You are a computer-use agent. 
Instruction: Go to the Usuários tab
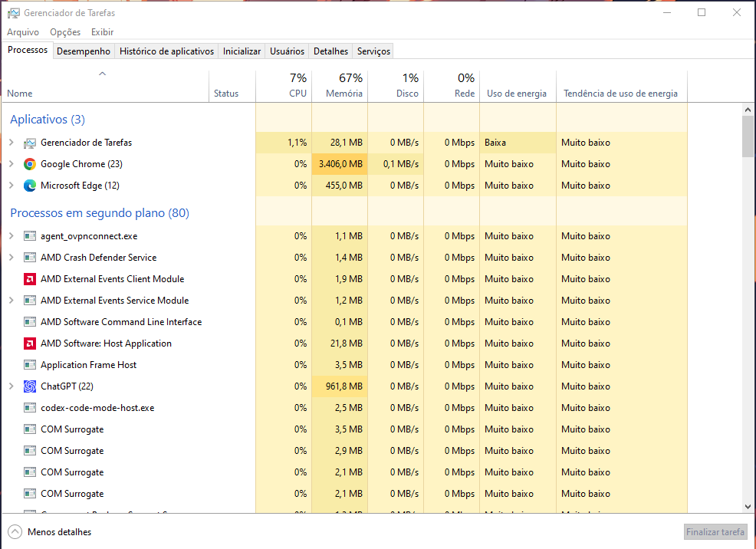tap(287, 51)
